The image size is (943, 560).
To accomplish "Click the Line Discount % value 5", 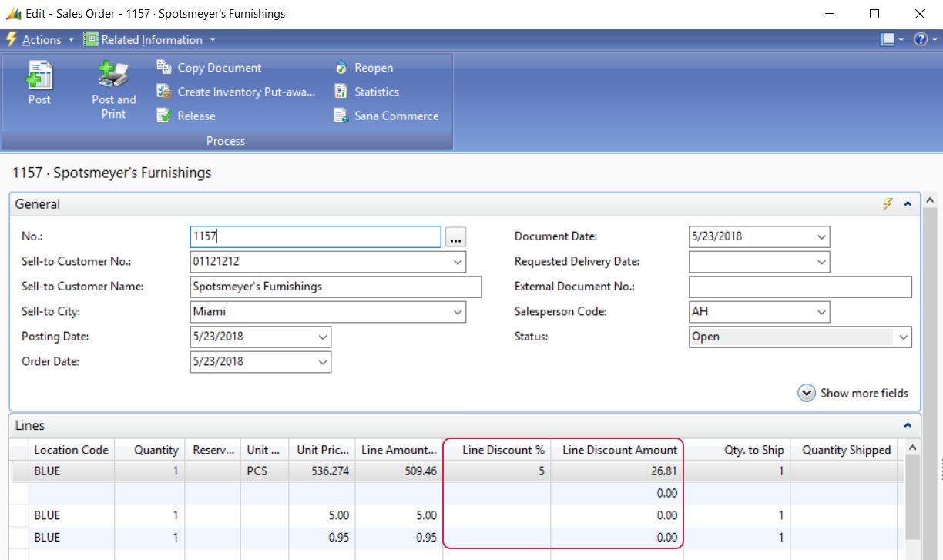I will pos(540,471).
